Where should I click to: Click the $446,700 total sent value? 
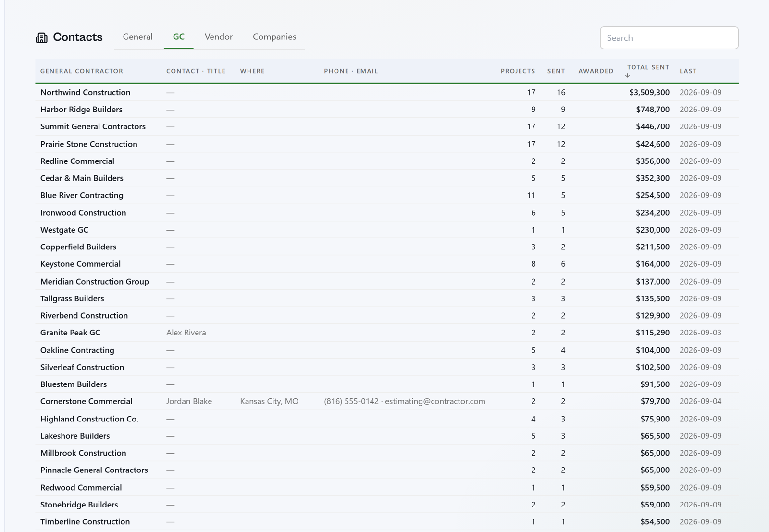[653, 126]
